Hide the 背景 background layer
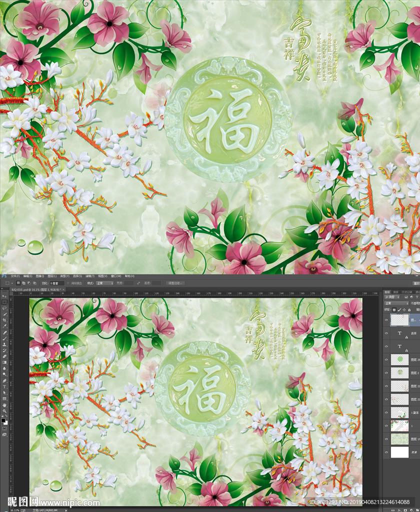420x512 pixels. [386, 452]
